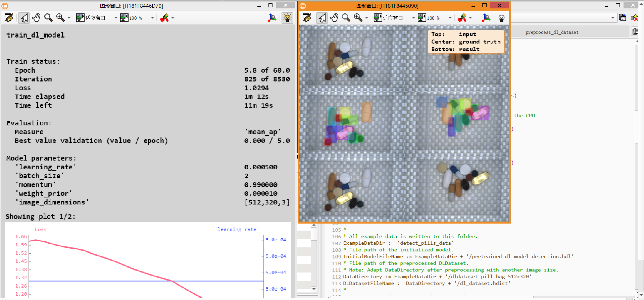The height and width of the screenshot is (300, 644).
Task: Click the Epoch value "5.8 of 60.0"
Action: (x=267, y=70)
